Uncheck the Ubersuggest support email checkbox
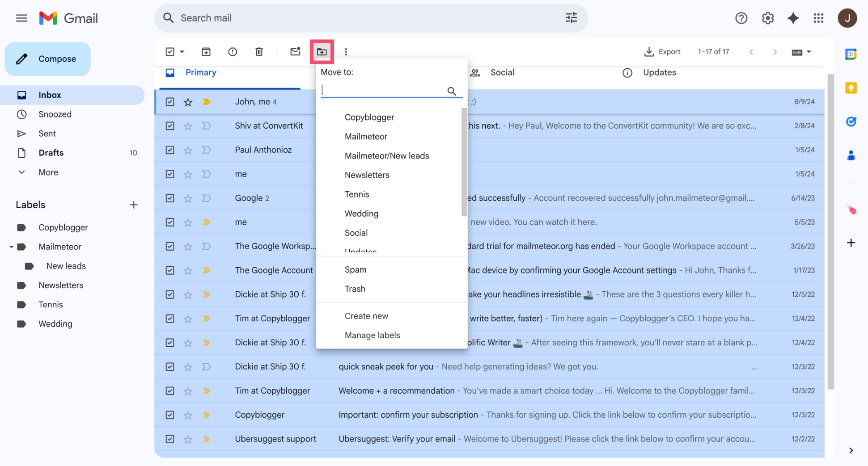Viewport: 868px width, 466px height. pos(170,439)
